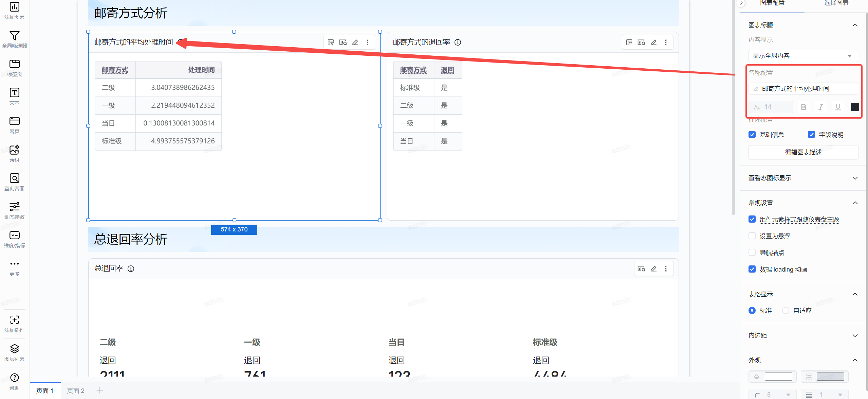Edit the 邮寄方式的平均处理时间 chart with pencil icon
The width and height of the screenshot is (868, 399).
pyautogui.click(x=355, y=42)
